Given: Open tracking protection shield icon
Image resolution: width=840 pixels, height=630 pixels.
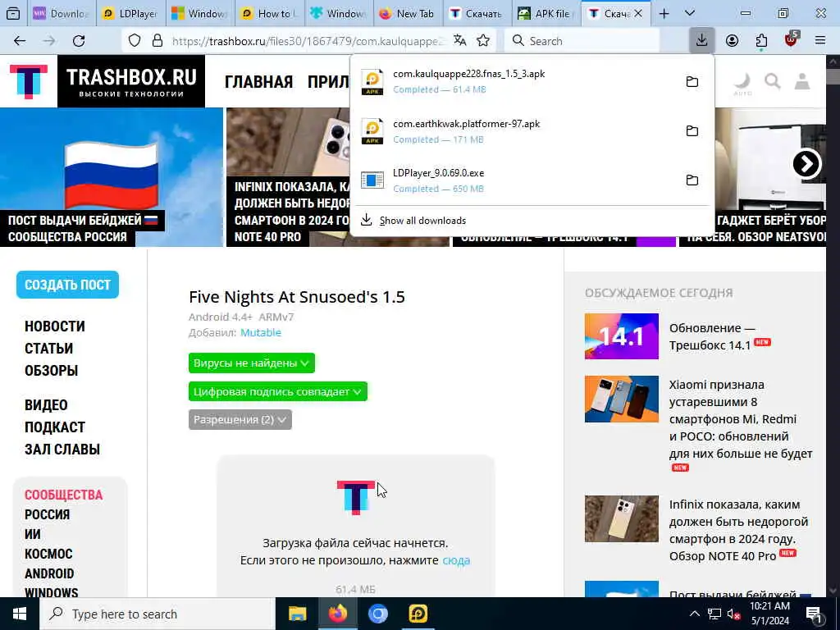Looking at the screenshot, I should [x=135, y=41].
